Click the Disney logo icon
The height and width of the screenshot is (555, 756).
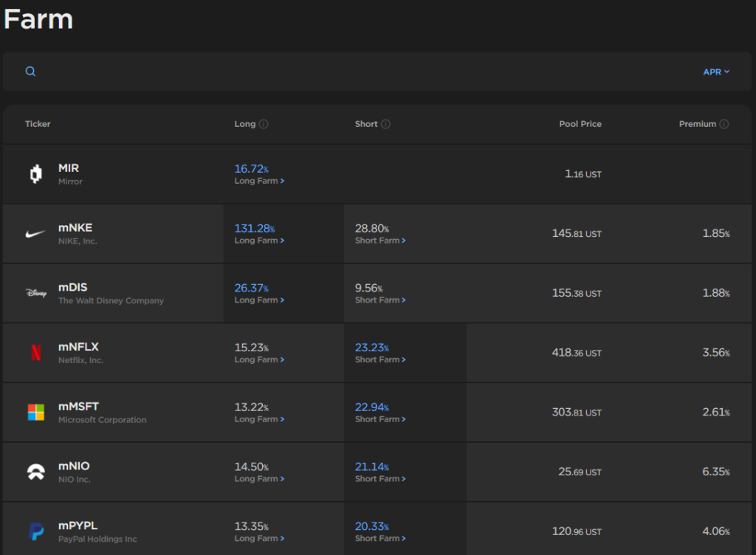pyautogui.click(x=35, y=293)
